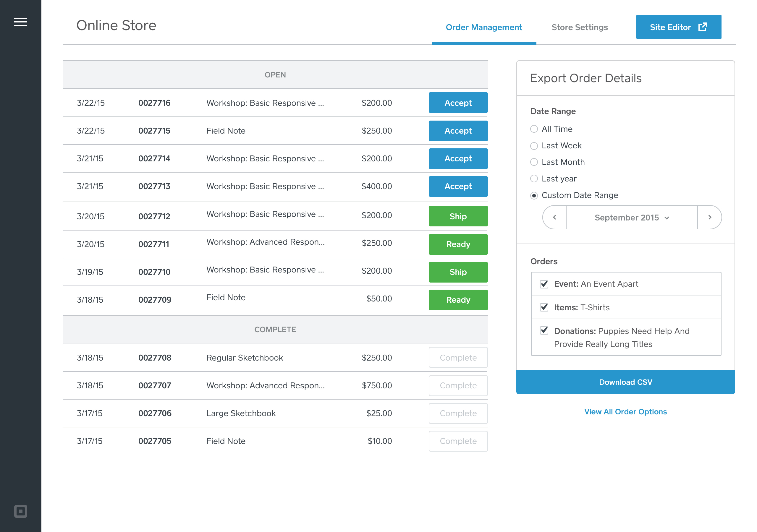Mark order 0027711 as Ready
The width and height of the screenshot is (757, 532).
[458, 244]
